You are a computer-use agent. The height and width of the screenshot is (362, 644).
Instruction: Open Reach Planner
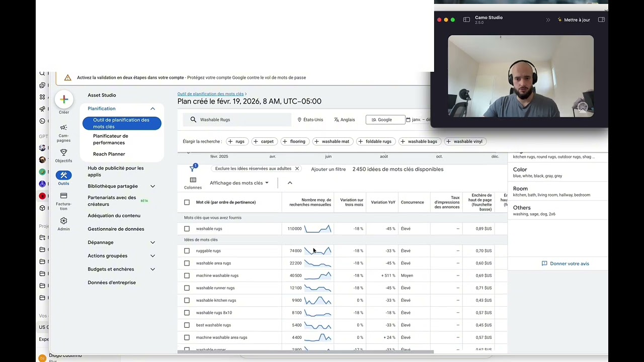click(x=109, y=154)
